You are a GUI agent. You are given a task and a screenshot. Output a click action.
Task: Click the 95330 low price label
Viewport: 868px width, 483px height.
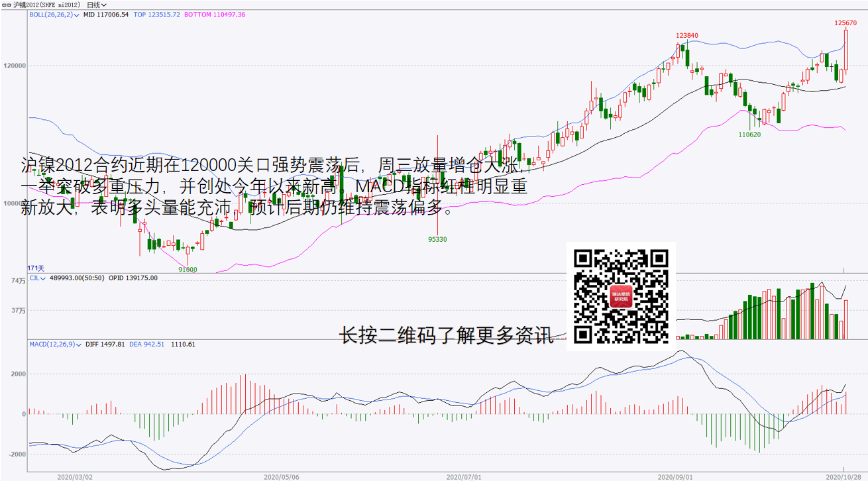pos(437,239)
